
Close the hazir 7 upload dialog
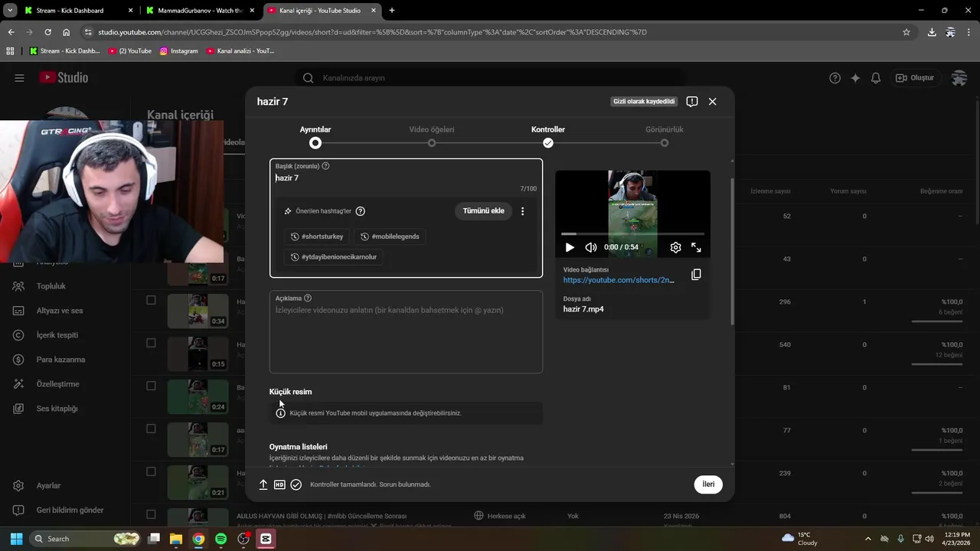pos(712,101)
